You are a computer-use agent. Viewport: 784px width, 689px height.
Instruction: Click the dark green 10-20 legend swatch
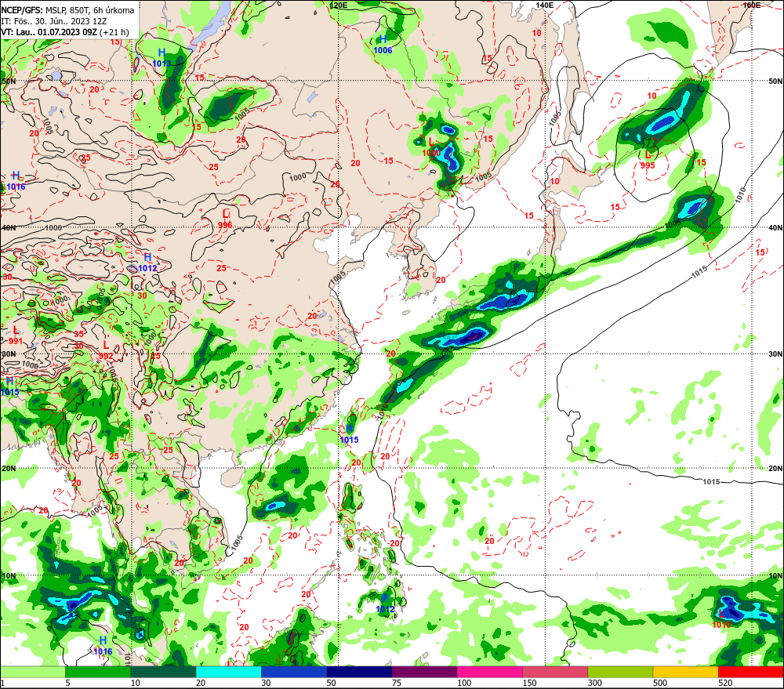click(x=163, y=672)
